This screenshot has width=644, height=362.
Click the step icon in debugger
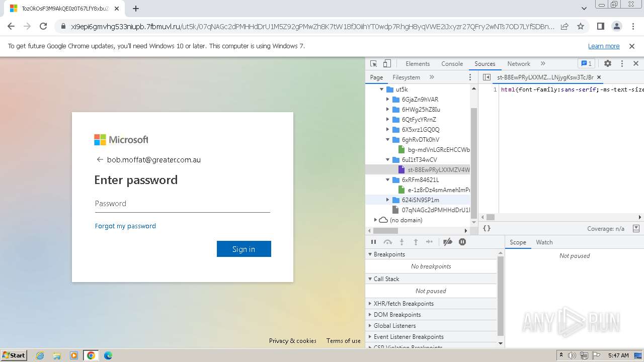coord(429,242)
